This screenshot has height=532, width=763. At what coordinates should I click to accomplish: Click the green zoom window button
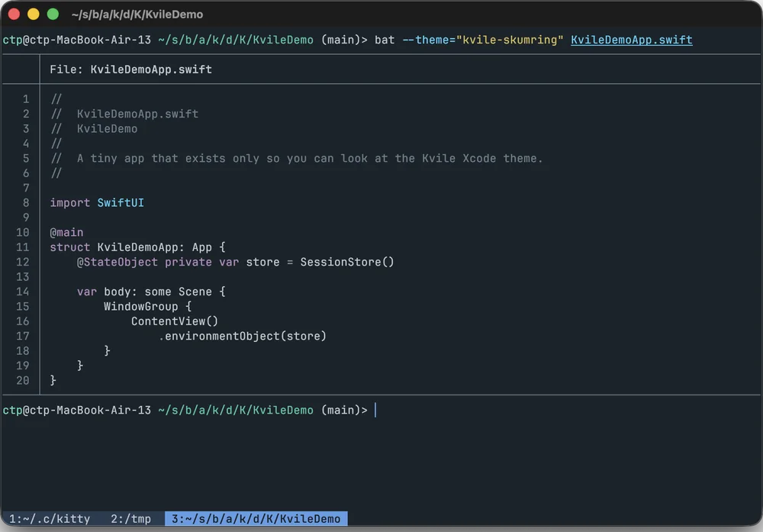tap(53, 14)
